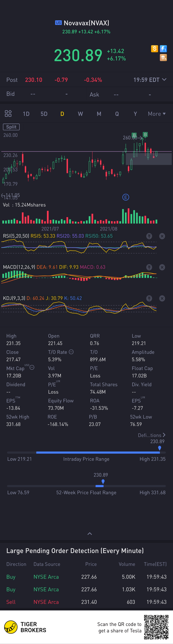Tap the Volume column header

(127, 564)
